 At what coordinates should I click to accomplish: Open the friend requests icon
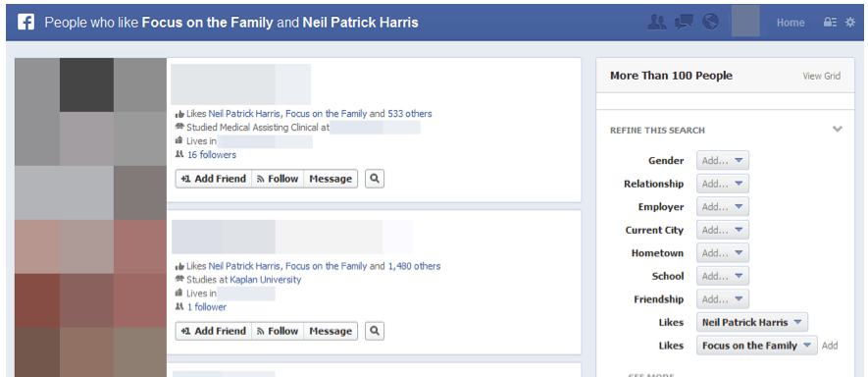656,23
